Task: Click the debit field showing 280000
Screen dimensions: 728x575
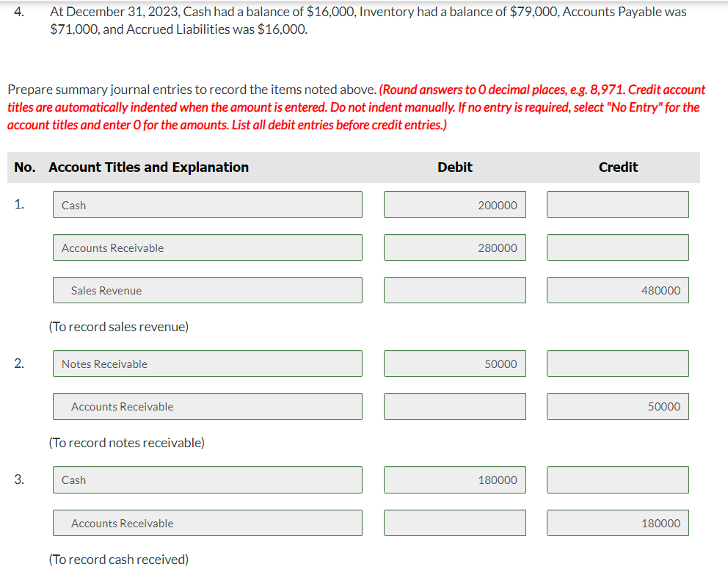Action: point(455,247)
